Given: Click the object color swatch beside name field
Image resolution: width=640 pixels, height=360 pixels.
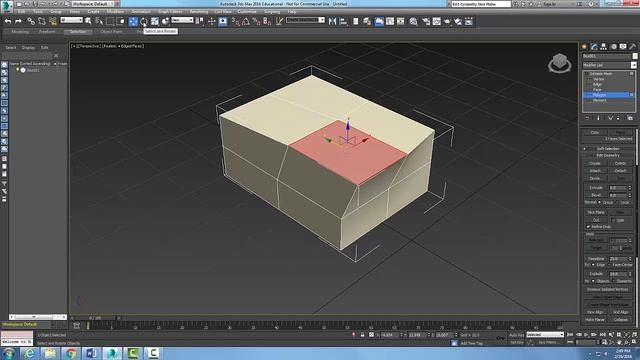Looking at the screenshot, I should click(635, 56).
